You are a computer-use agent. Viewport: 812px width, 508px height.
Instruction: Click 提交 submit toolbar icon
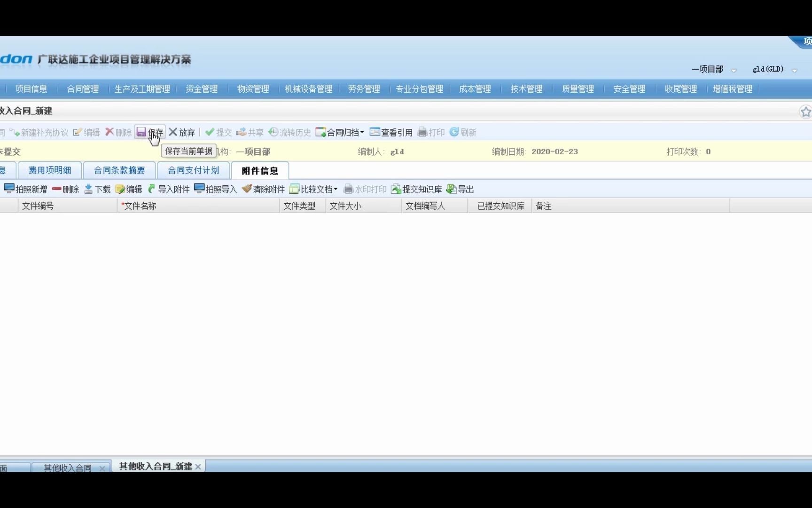pos(219,133)
